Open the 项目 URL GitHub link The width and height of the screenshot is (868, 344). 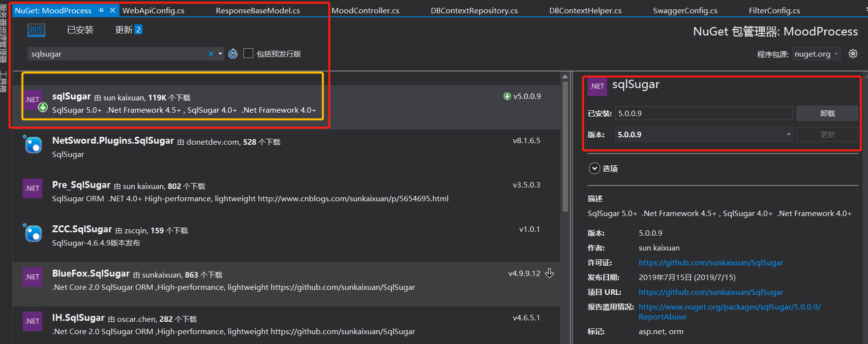click(x=711, y=292)
